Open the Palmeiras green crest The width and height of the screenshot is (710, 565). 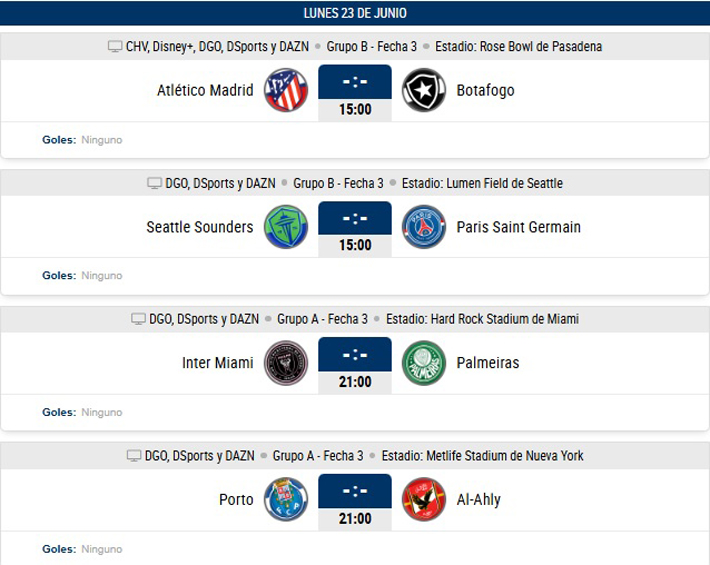(424, 363)
